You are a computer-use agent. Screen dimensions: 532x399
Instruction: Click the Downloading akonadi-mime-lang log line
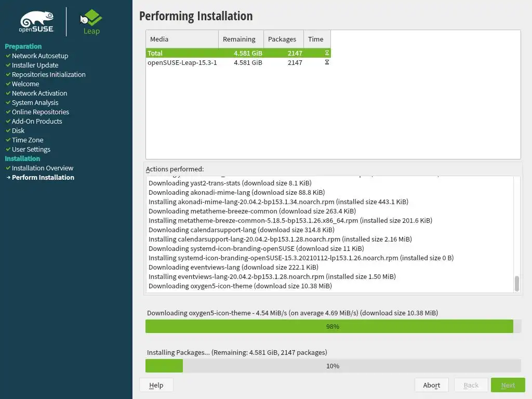[x=236, y=192]
